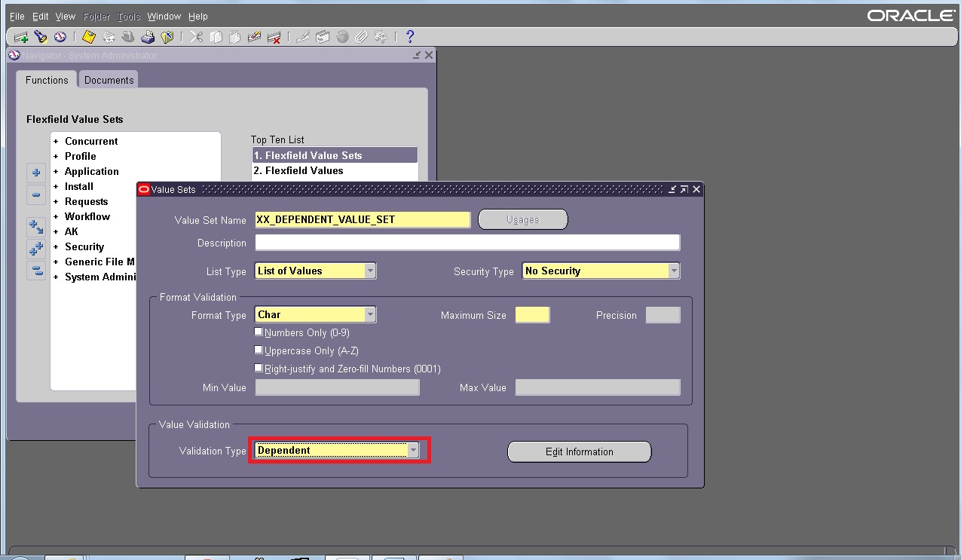Enable Numbers Only (0-9) validation
Screen dimensions: 961x560
(259, 332)
